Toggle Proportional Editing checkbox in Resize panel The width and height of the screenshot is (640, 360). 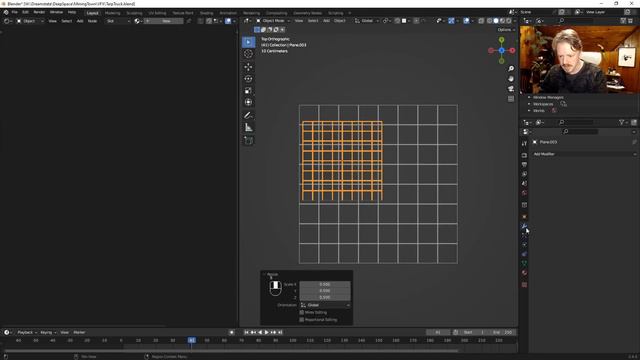(302, 320)
